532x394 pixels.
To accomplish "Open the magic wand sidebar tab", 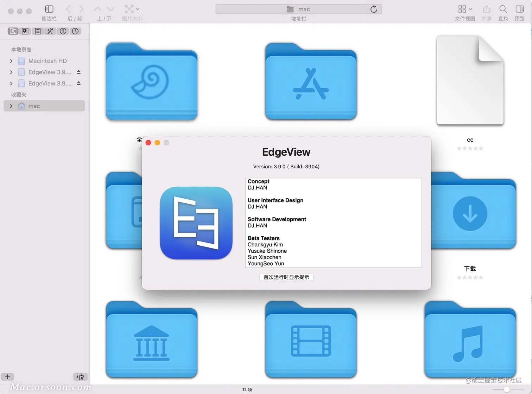I will click(50, 31).
